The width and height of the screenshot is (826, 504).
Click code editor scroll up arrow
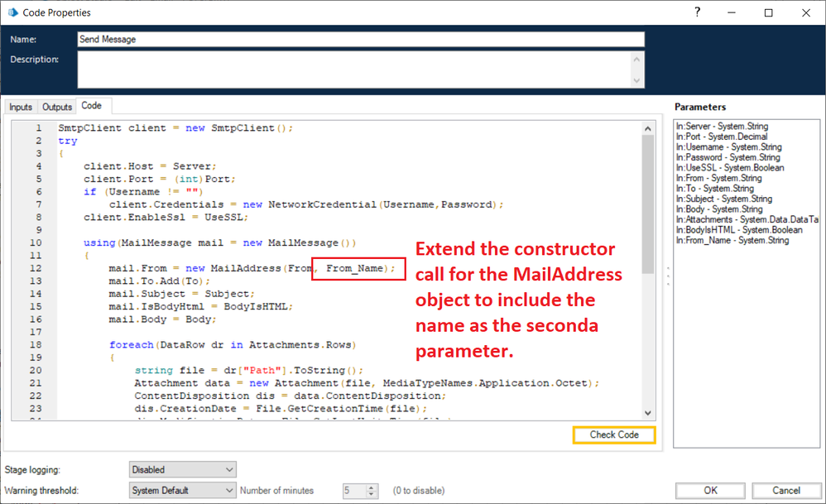click(648, 128)
